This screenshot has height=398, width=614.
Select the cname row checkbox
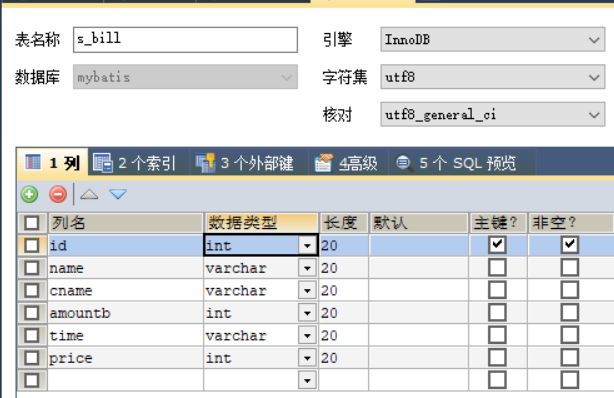click(x=31, y=291)
